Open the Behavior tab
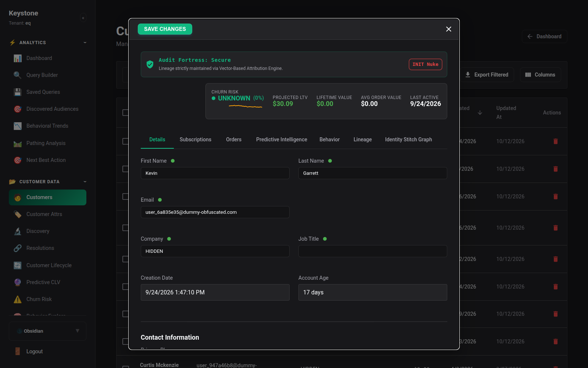The width and height of the screenshot is (588, 368). [330, 139]
